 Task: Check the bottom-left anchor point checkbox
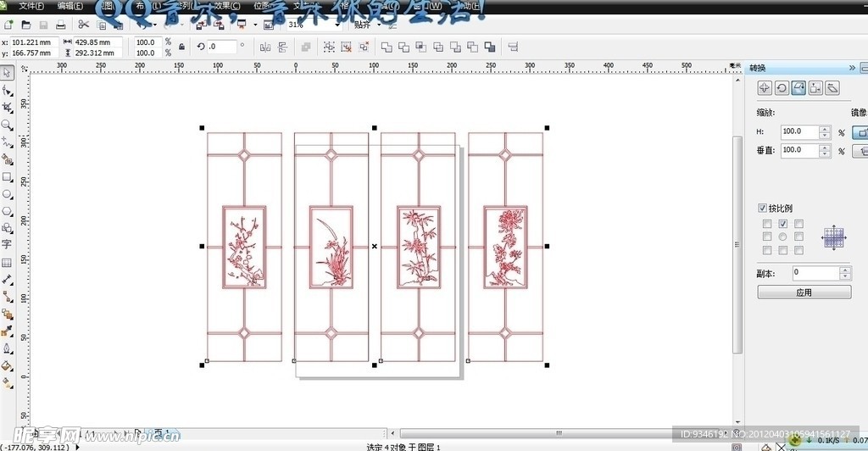[x=766, y=250]
